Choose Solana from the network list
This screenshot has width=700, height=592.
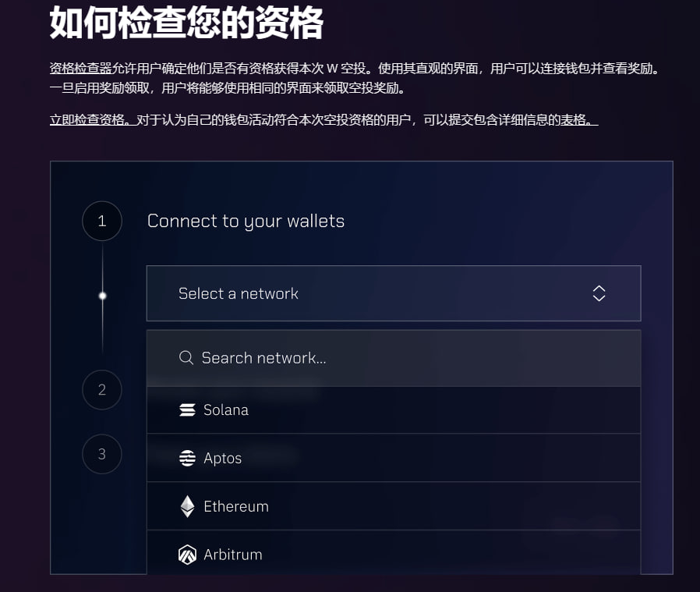click(394, 410)
